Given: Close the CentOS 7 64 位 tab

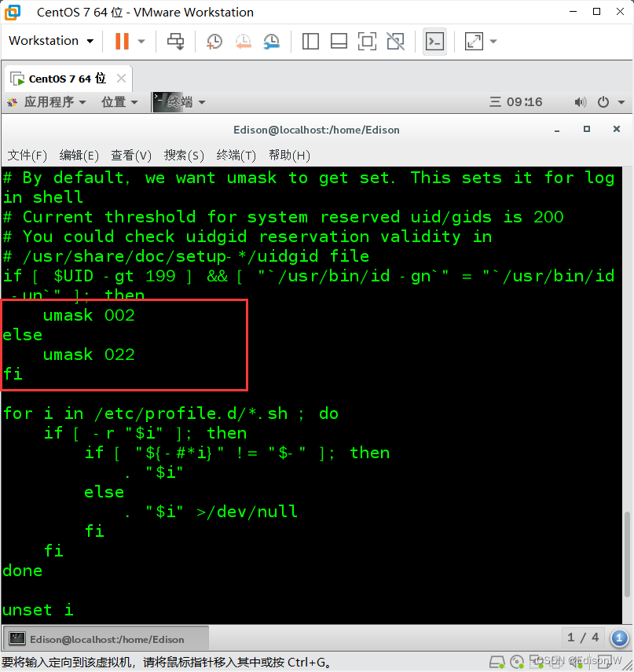Looking at the screenshot, I should 121,79.
